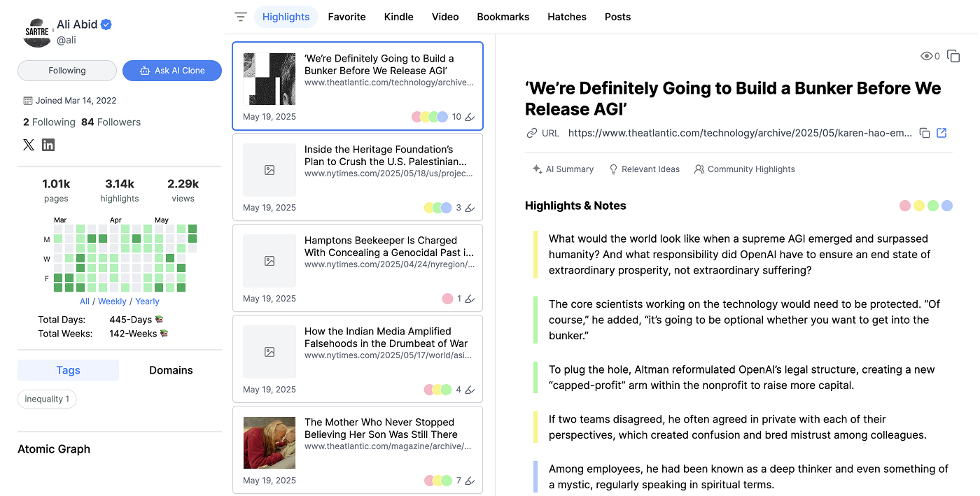Switch heatmap to Weekly view
980x496 pixels.
coord(112,302)
